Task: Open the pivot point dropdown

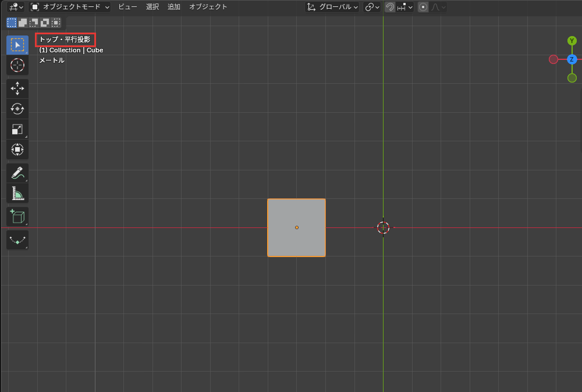Action: pos(372,7)
